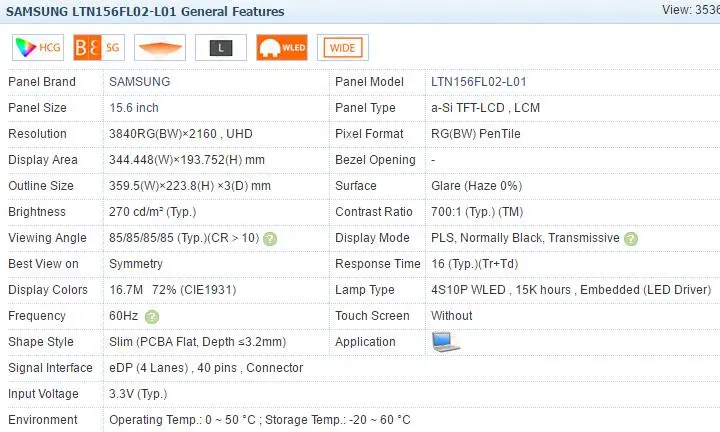The height and width of the screenshot is (432, 720).
Task: Click the Response Time label
Action: coord(378,264)
